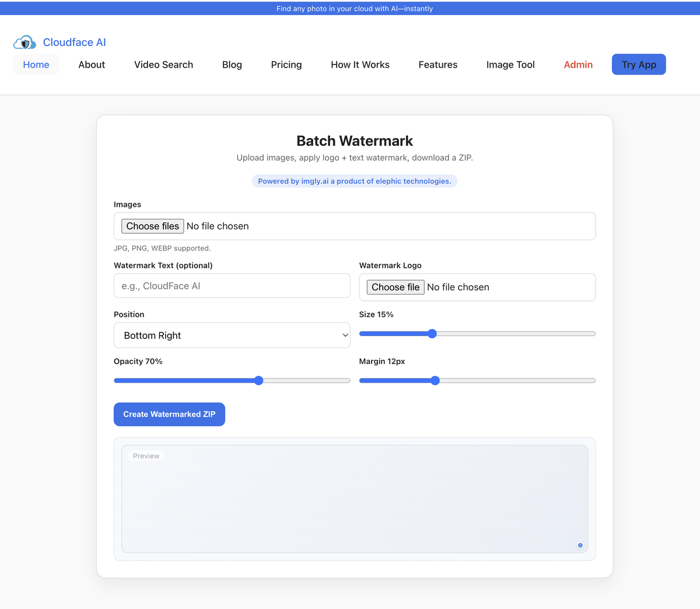Open the Features nav item
Viewport: 700px width, 609px height.
437,65
